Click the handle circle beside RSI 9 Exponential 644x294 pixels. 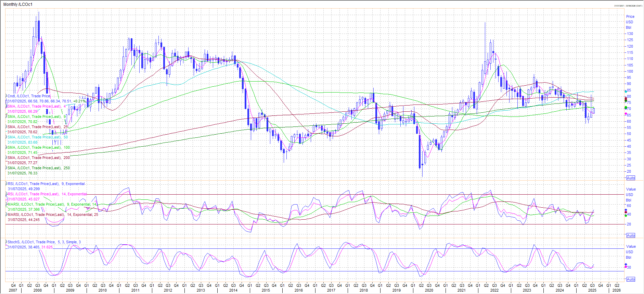pos(6,183)
